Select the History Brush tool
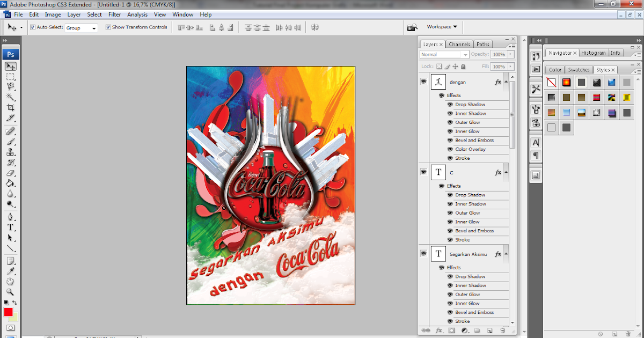 coord(11,162)
